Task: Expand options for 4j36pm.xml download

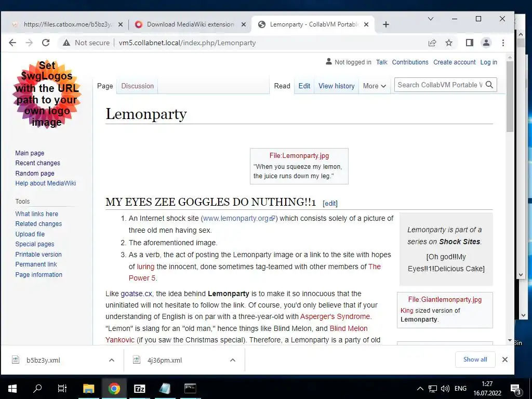Action: tap(233, 360)
